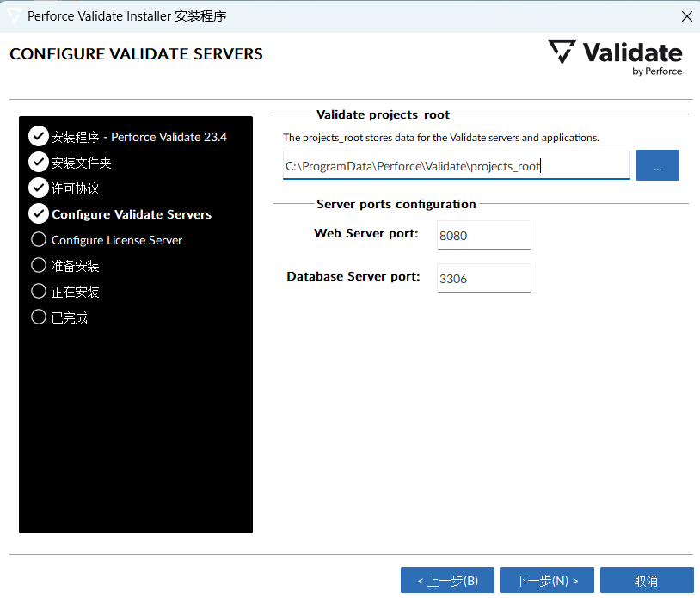
Task: Go back with the 上一步(B) button
Action: pyautogui.click(x=447, y=581)
